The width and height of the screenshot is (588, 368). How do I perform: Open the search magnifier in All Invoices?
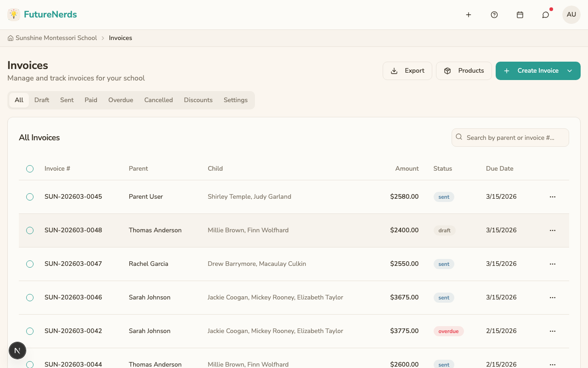459,137
